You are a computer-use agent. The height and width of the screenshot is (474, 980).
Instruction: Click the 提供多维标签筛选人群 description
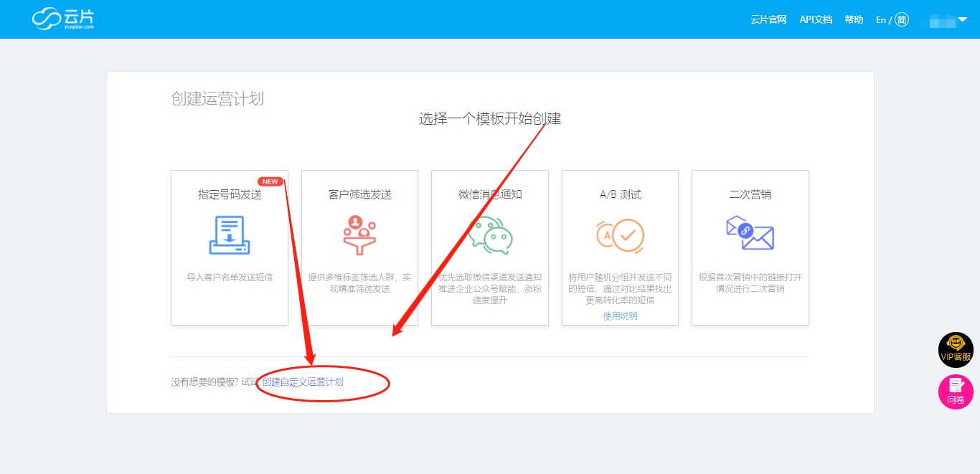pyautogui.click(x=360, y=283)
